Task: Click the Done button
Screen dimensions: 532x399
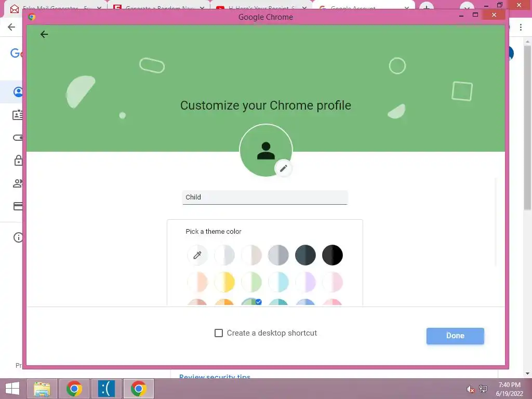Action: click(455, 336)
